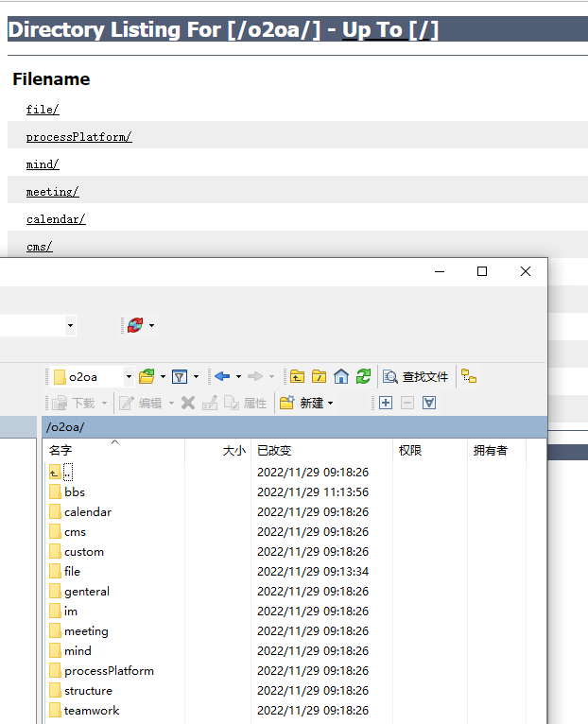Expand the 编辑 dropdown arrow
The image size is (588, 724).
(171, 403)
